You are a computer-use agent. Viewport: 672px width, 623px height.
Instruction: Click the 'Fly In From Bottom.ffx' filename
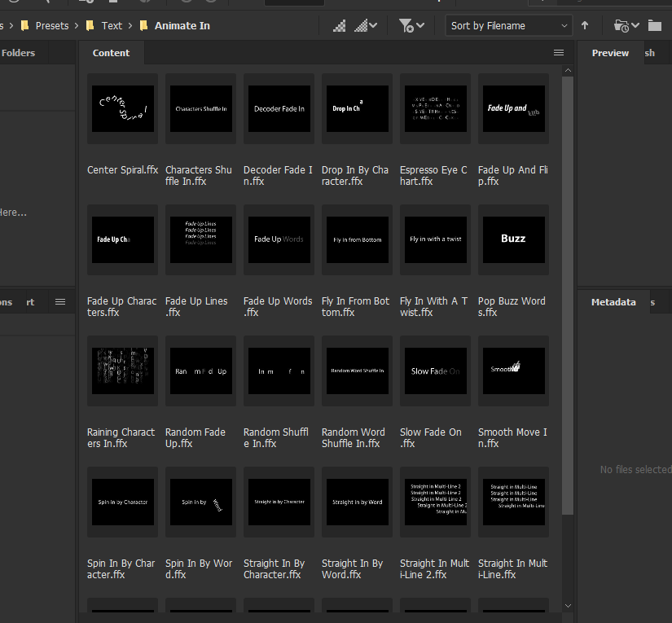(355, 306)
